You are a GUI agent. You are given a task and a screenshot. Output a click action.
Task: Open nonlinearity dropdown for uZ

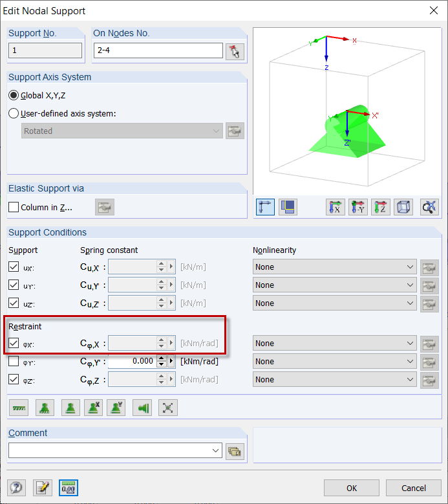pos(335,303)
